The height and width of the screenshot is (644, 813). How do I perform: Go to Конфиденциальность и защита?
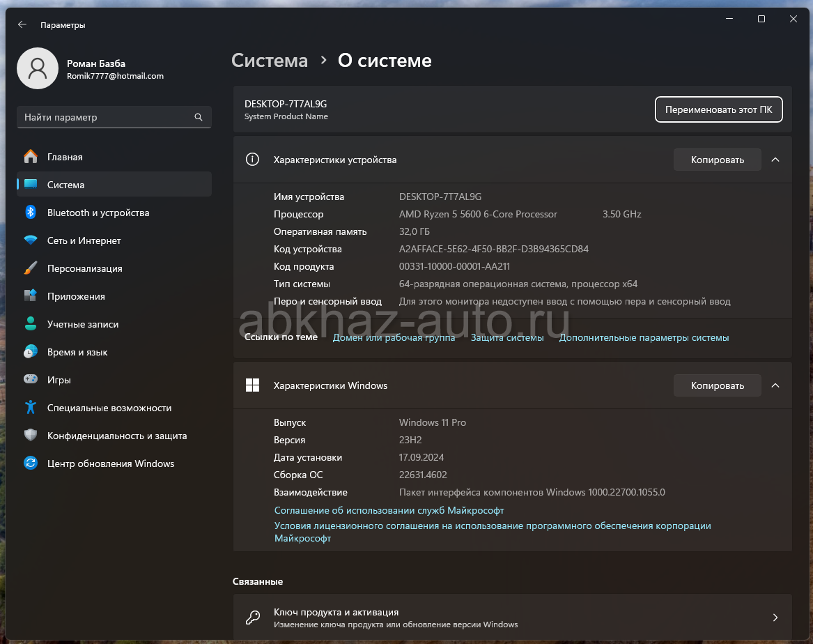click(x=114, y=436)
